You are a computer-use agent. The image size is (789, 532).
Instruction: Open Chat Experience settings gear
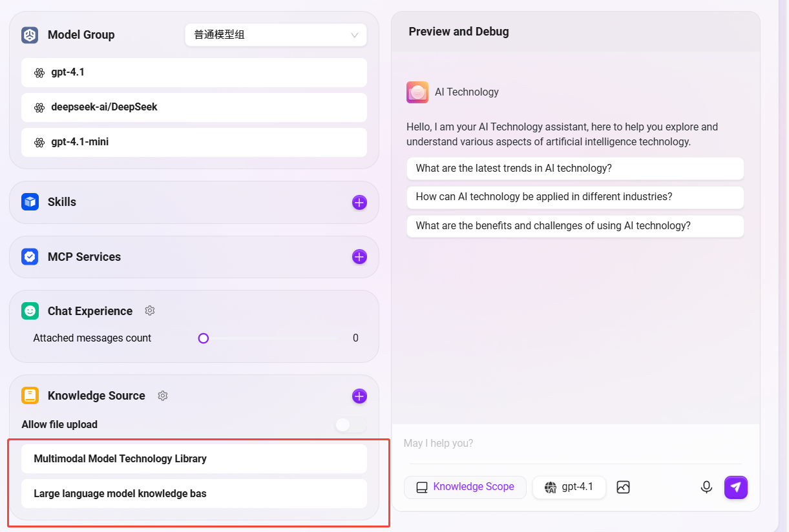pyautogui.click(x=150, y=311)
